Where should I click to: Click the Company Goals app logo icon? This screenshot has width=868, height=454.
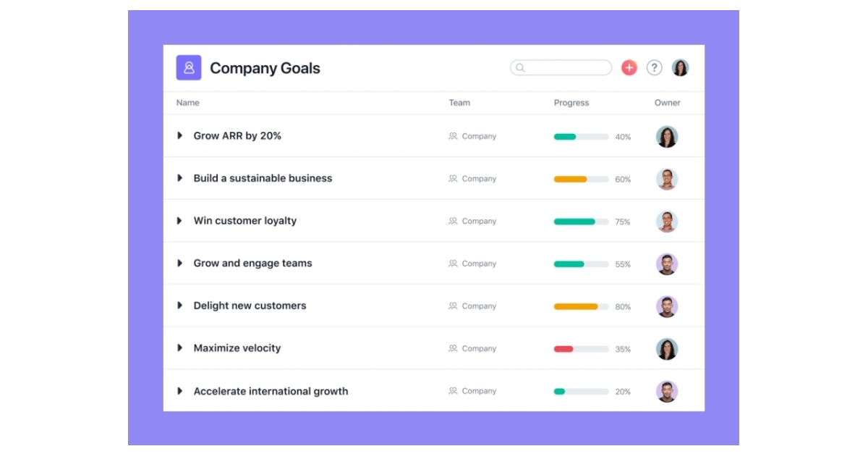(x=188, y=67)
